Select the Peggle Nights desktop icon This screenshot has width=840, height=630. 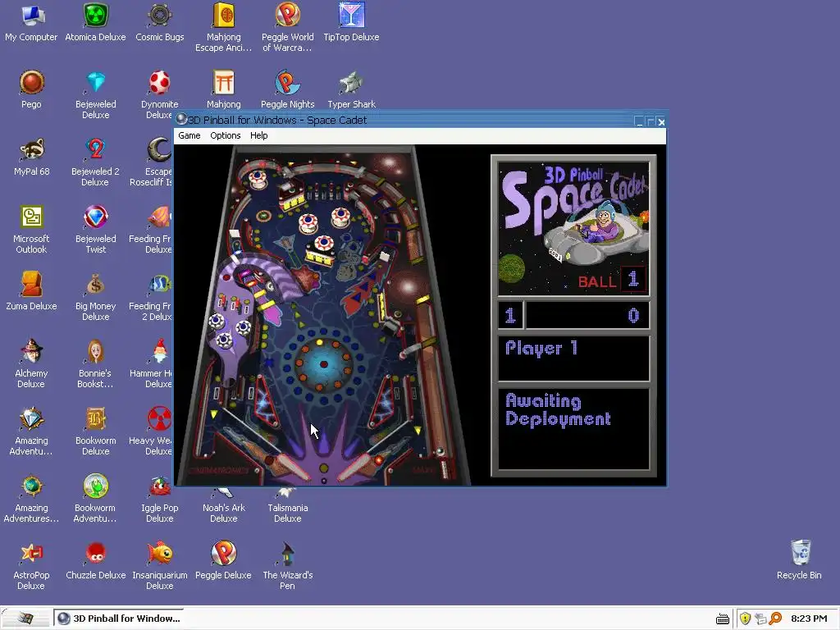click(x=288, y=90)
